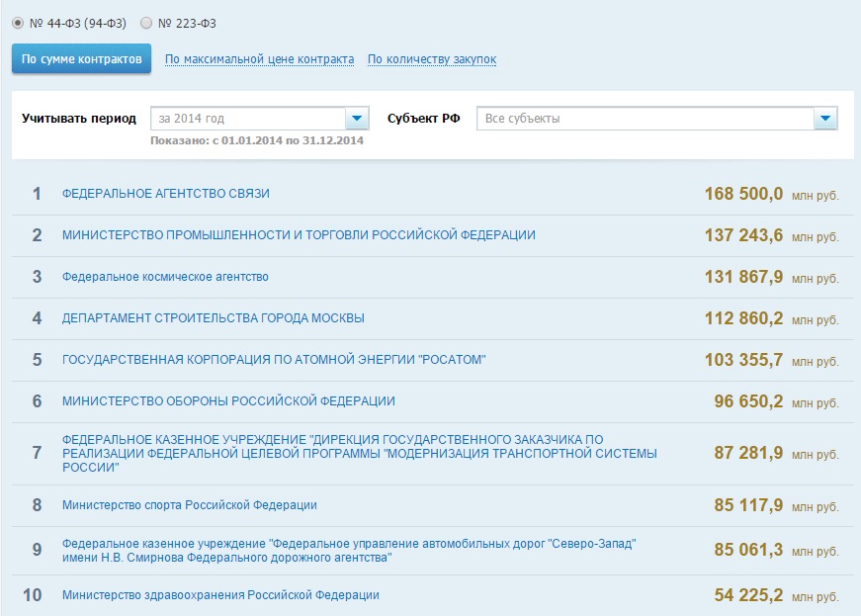Click the amount 112 860,2
The image size is (861, 616).
[x=744, y=317]
